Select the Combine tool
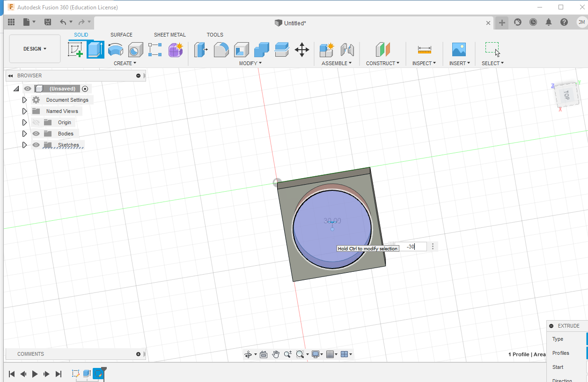588x382 pixels. pos(261,50)
